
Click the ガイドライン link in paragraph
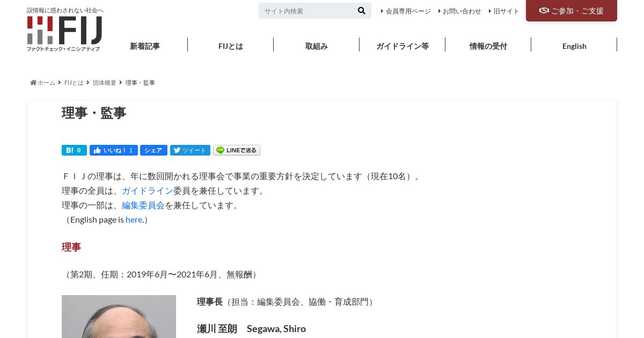click(148, 190)
